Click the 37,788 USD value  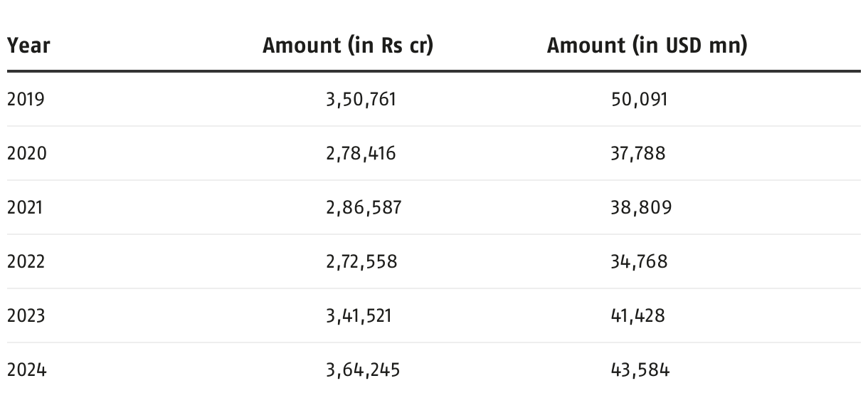tap(638, 153)
